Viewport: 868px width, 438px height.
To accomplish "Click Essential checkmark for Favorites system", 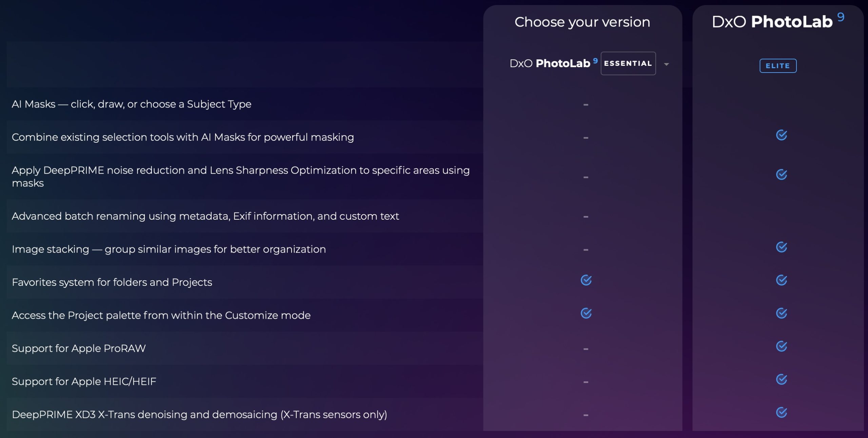I will point(586,280).
